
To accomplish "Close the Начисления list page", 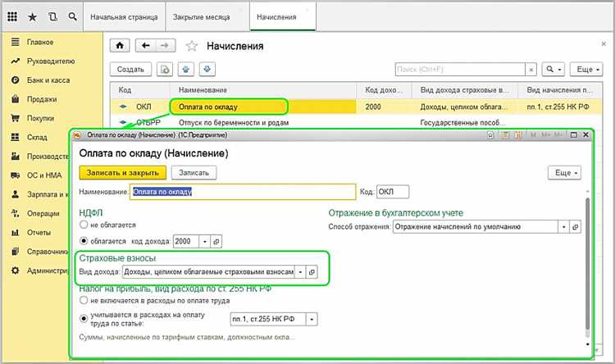I will tap(604, 43).
